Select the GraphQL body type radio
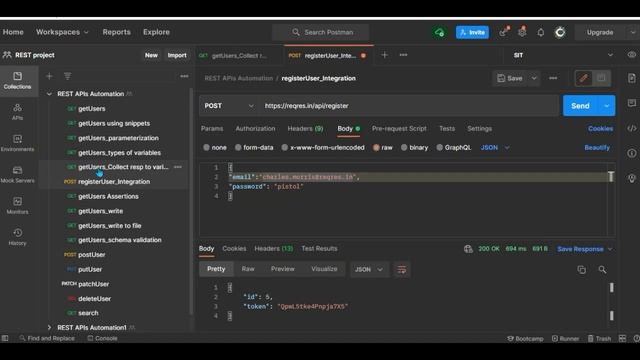640x360 pixels. [x=439, y=147]
